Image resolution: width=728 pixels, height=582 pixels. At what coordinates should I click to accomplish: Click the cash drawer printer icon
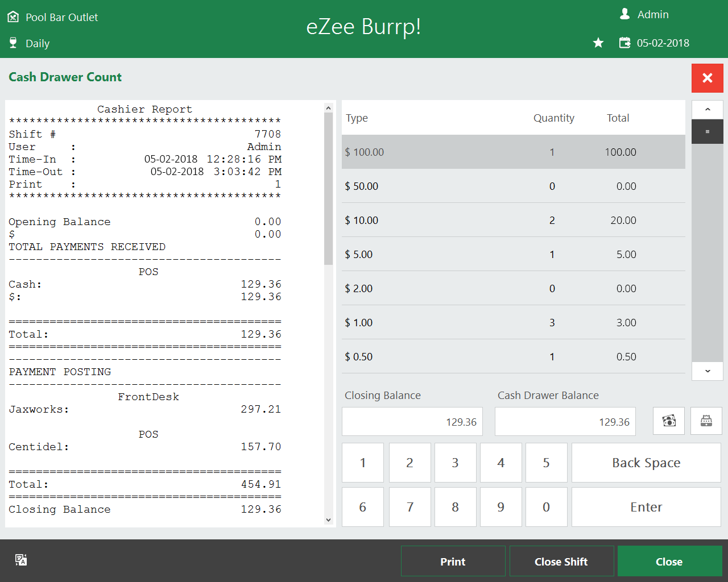[x=707, y=421]
